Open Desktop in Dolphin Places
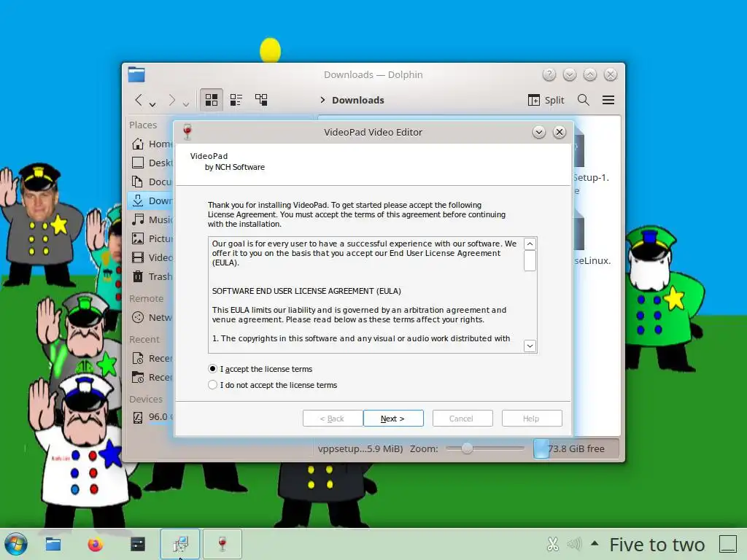 [x=152, y=163]
